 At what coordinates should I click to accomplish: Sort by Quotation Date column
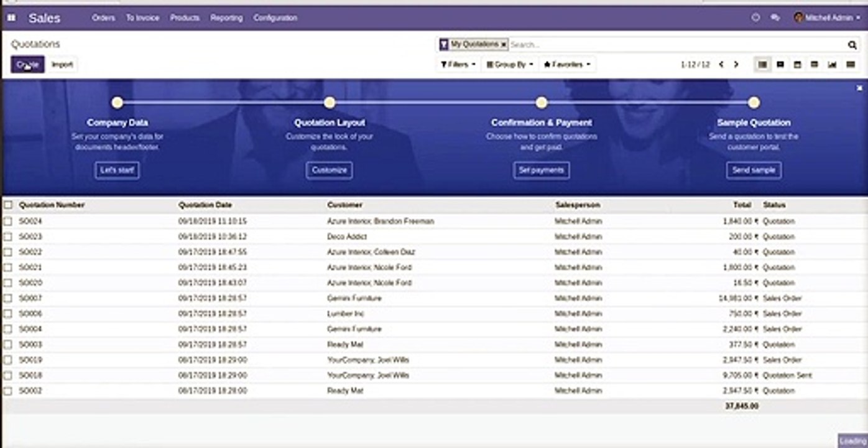(x=205, y=205)
